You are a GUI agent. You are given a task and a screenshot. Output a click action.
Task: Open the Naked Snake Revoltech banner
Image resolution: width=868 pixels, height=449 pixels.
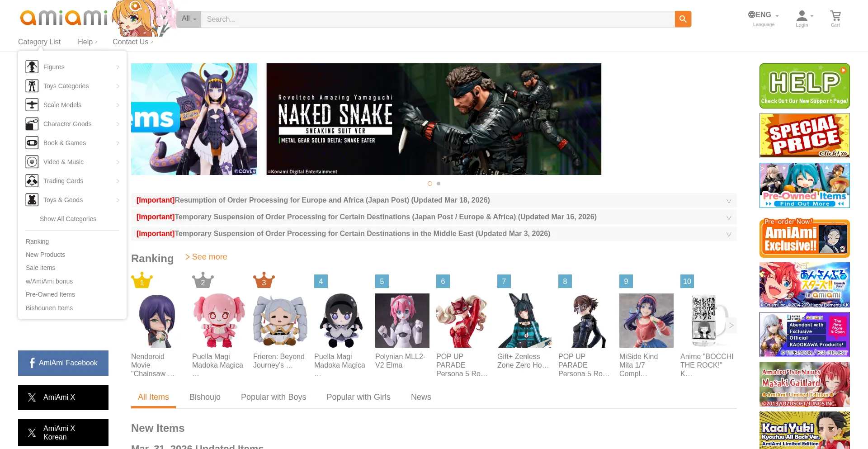coord(434,119)
